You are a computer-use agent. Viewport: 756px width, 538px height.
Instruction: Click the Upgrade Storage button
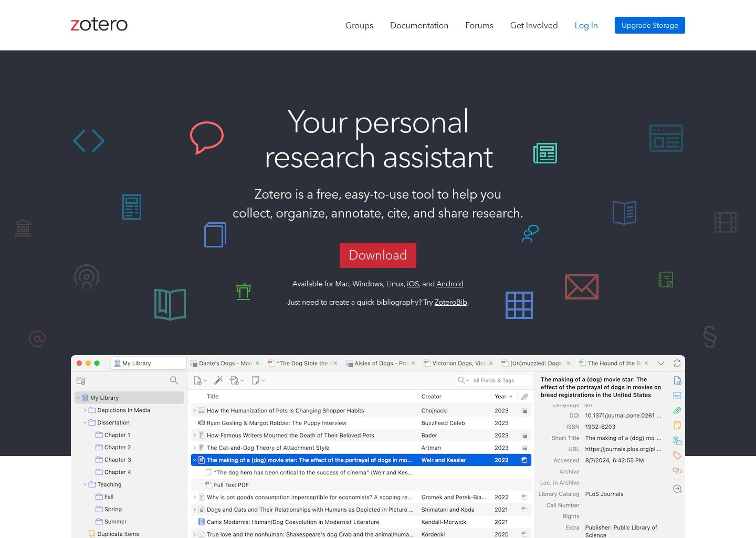pyautogui.click(x=650, y=25)
